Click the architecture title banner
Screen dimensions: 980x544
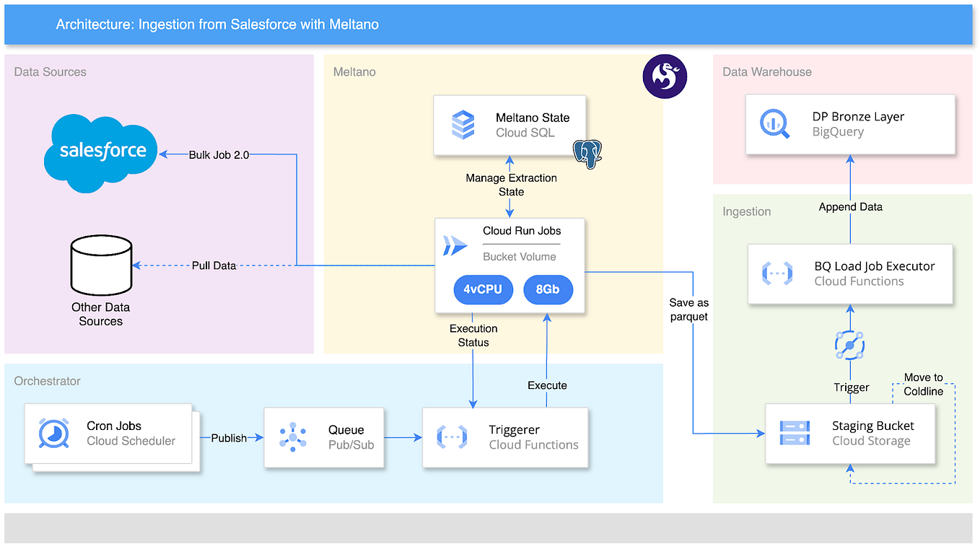(216, 24)
